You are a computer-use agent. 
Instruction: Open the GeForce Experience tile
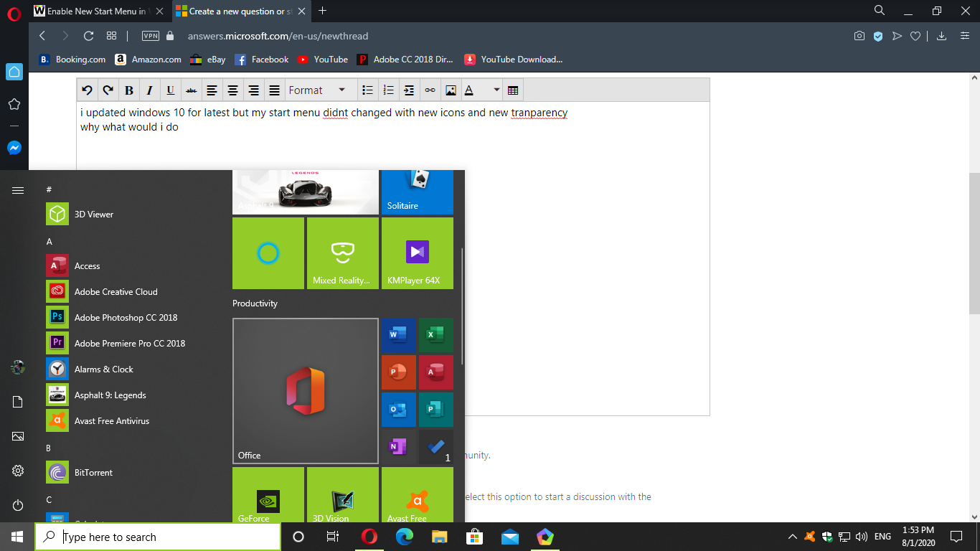(x=268, y=495)
